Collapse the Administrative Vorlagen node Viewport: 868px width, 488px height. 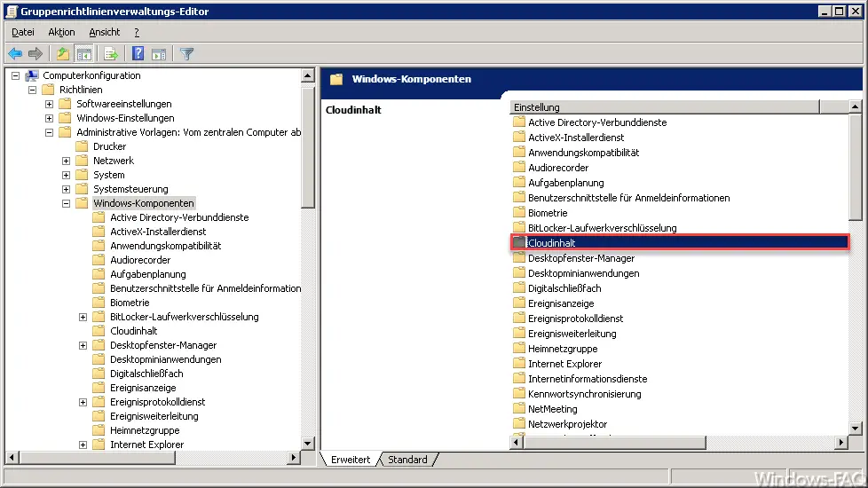coord(50,132)
